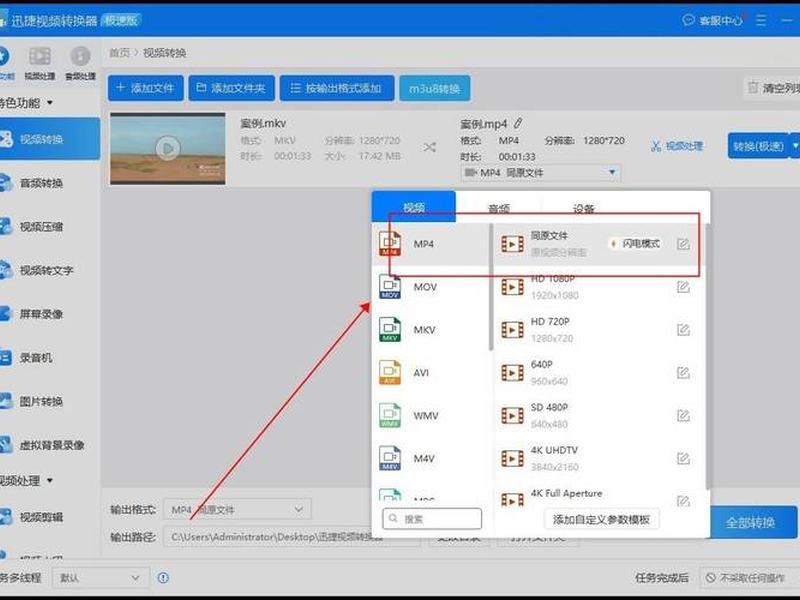Click 全部转换 button
The image size is (800, 600).
tap(753, 522)
